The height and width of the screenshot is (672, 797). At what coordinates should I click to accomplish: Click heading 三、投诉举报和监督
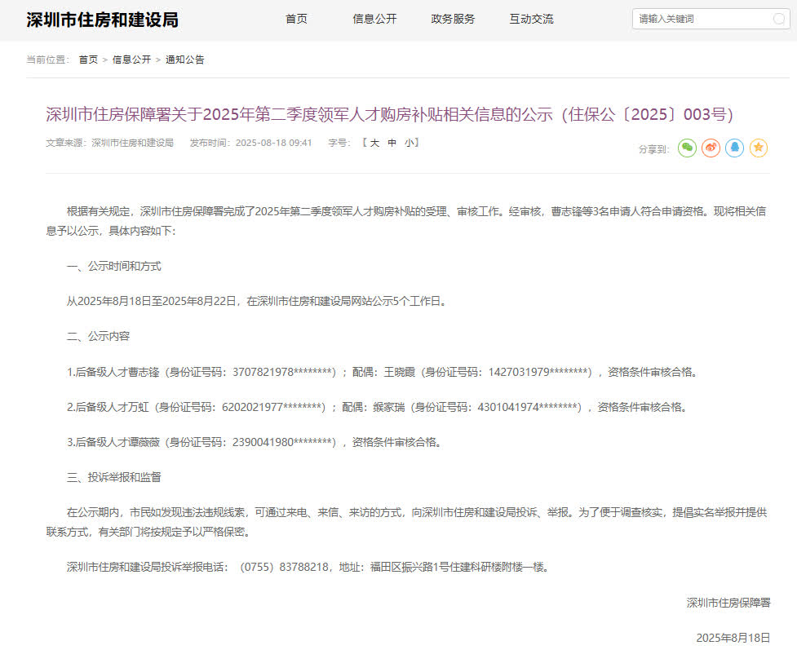point(114,477)
